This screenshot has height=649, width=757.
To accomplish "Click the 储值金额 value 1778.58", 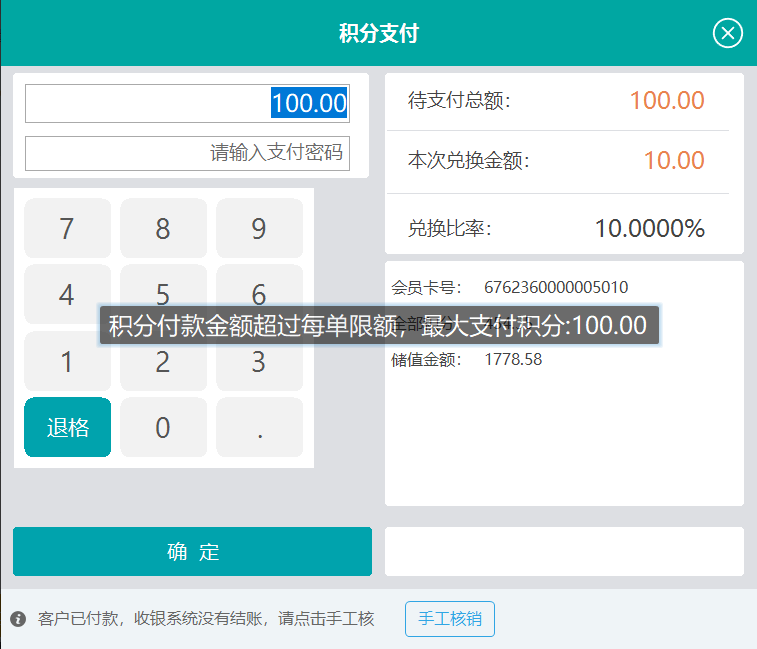I will pos(513,359).
